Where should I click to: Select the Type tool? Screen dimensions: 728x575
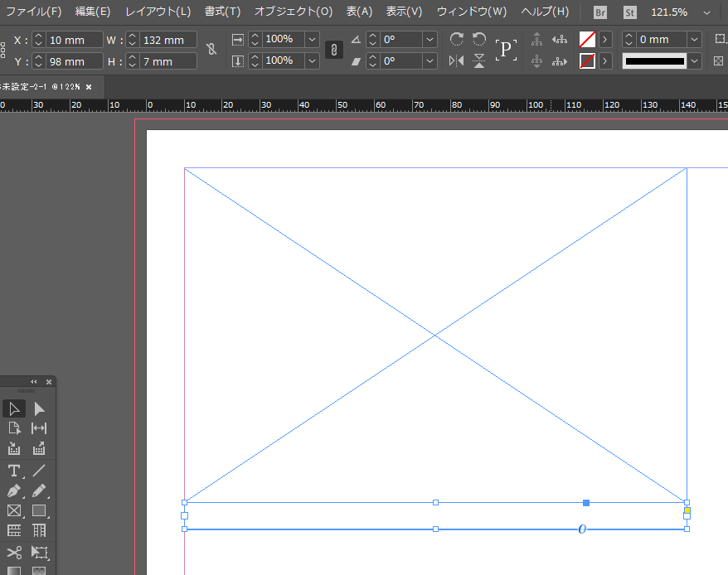click(x=14, y=471)
